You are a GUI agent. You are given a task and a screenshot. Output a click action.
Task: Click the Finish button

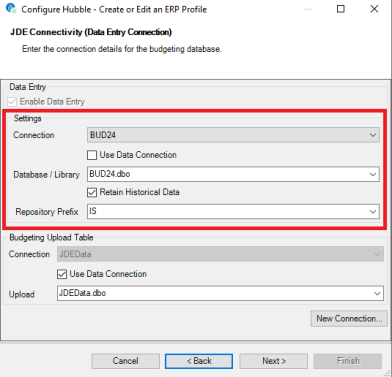tap(348, 361)
